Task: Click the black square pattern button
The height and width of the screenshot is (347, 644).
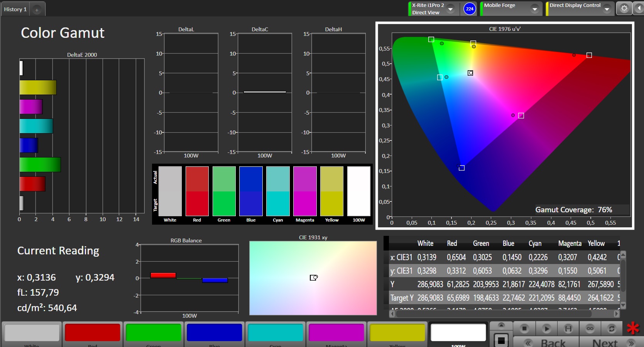Action: [x=501, y=340]
